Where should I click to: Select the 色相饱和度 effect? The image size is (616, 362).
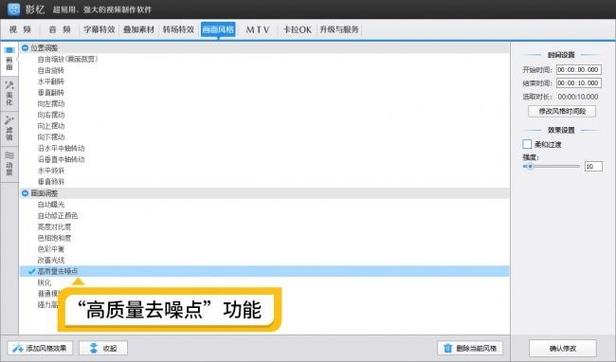pyautogui.click(x=54, y=238)
